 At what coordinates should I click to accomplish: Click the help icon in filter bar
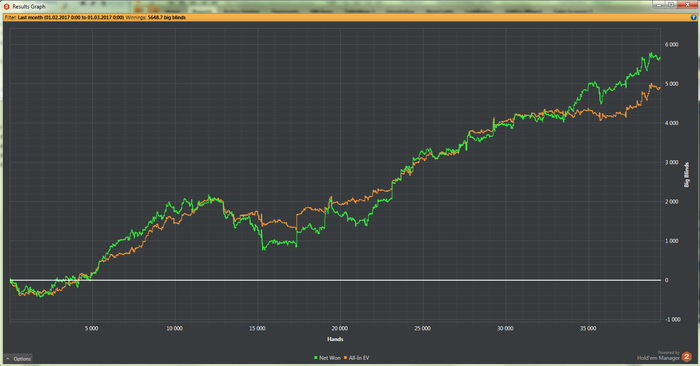point(694,17)
